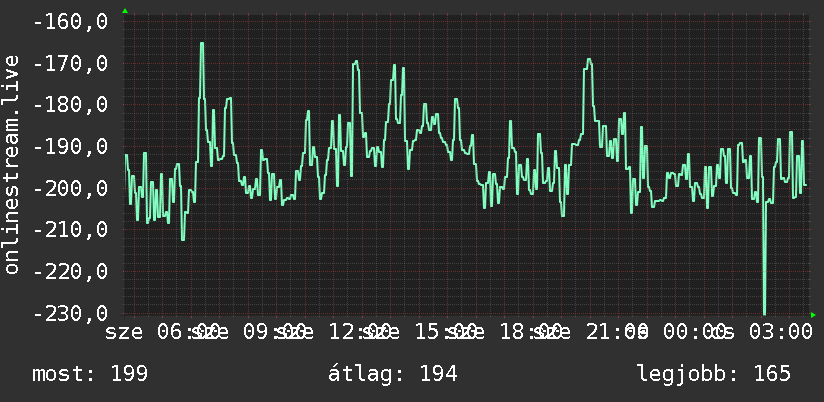This screenshot has width=824, height=402.
Task: Click the -160,0 y-axis label
Action: click(70, 22)
